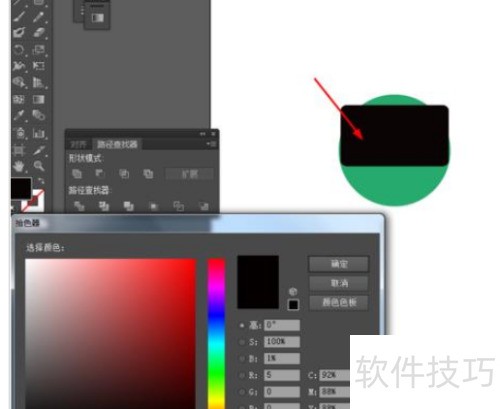
Task: Swap fill and stroke colors arrow
Action: [41, 181]
